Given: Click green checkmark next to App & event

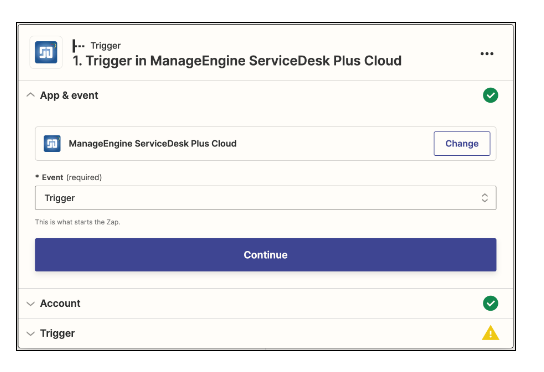Looking at the screenshot, I should point(490,95).
